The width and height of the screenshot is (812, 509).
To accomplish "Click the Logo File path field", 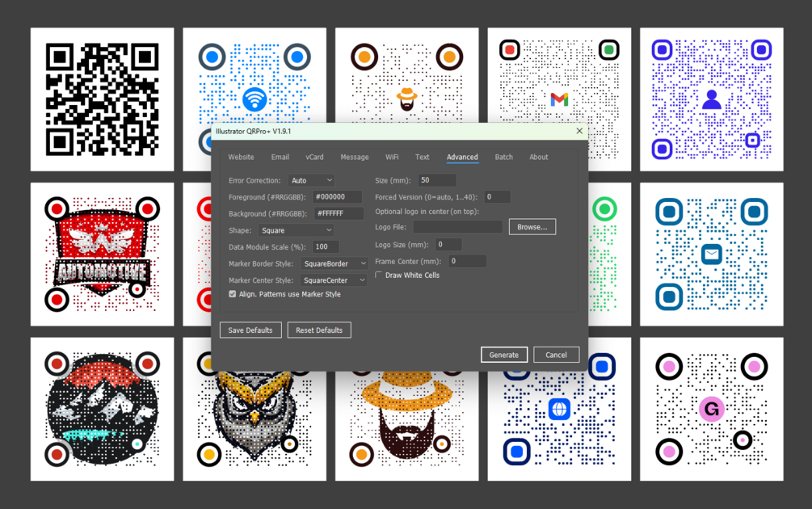I will click(x=458, y=227).
